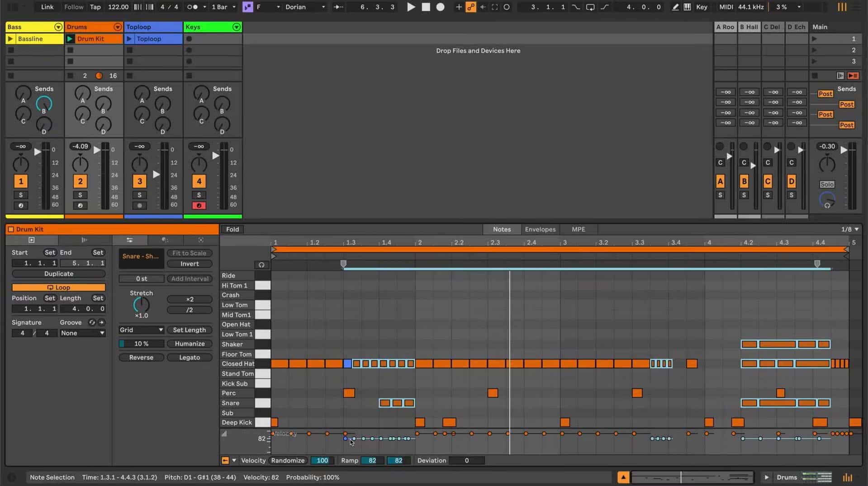Activate the Draw Mode pencil icon
Viewport: 868px width, 486px height.
675,7
